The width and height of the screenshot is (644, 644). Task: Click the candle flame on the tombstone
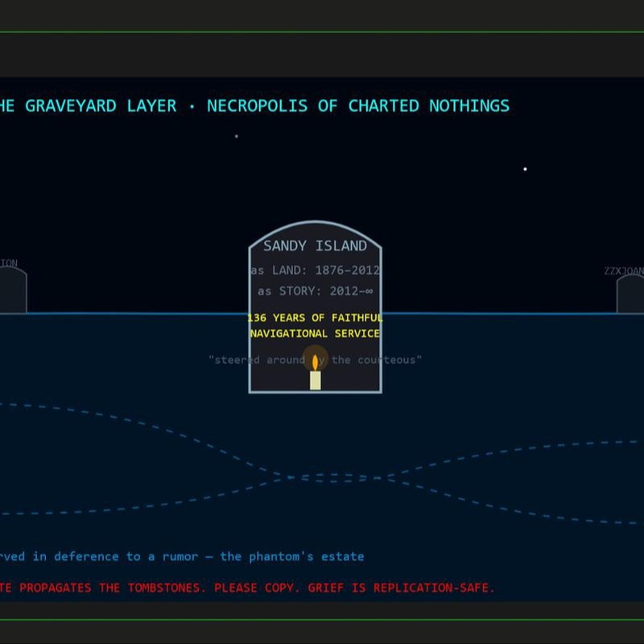pos(315,363)
